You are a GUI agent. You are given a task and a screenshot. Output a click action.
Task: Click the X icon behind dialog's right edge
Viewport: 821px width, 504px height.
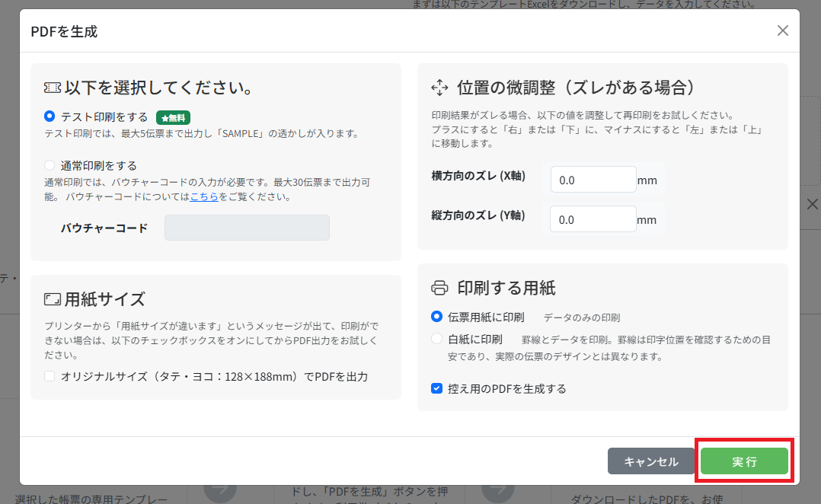812,204
